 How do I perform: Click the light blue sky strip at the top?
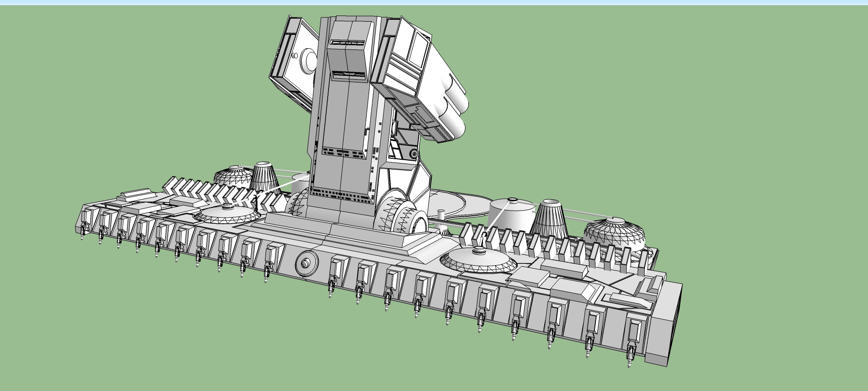click(x=434, y=2)
